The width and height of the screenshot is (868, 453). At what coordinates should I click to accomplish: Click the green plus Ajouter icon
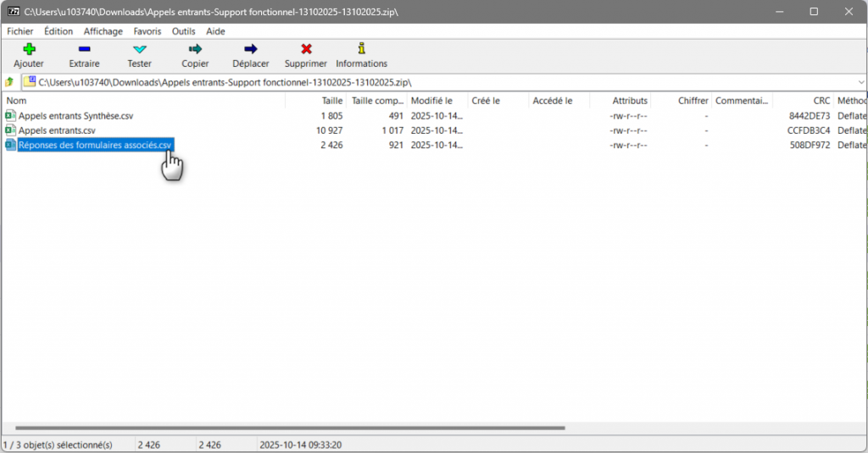pos(28,50)
